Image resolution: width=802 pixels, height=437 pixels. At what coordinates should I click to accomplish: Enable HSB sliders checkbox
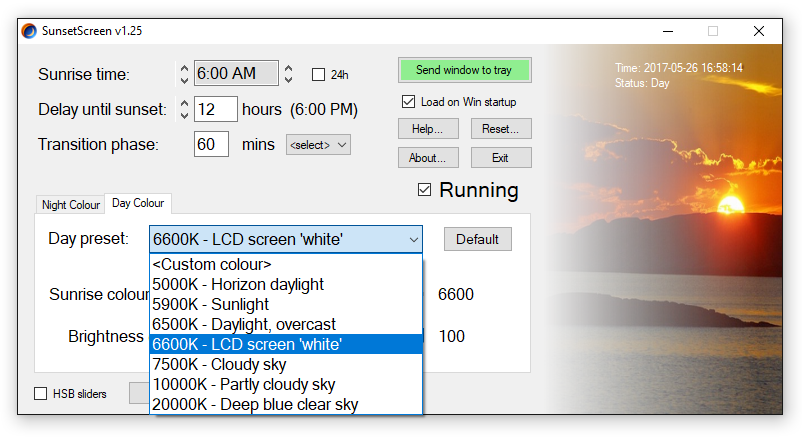(40, 394)
